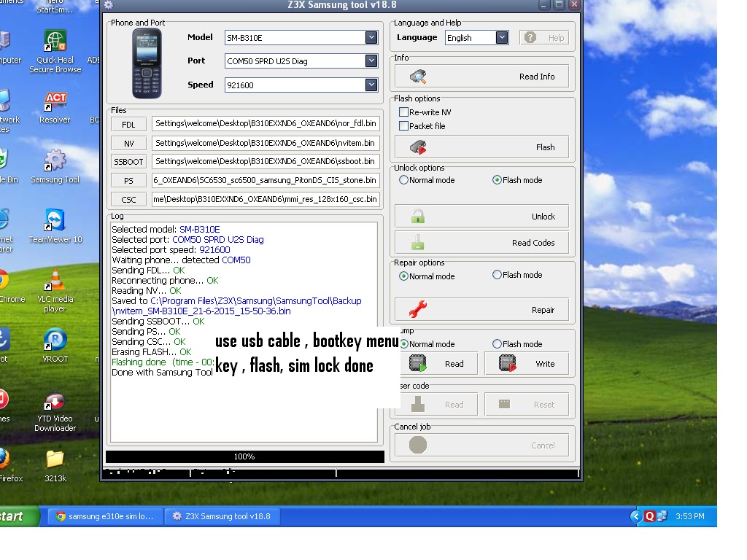Click the CSC file button

(x=128, y=200)
